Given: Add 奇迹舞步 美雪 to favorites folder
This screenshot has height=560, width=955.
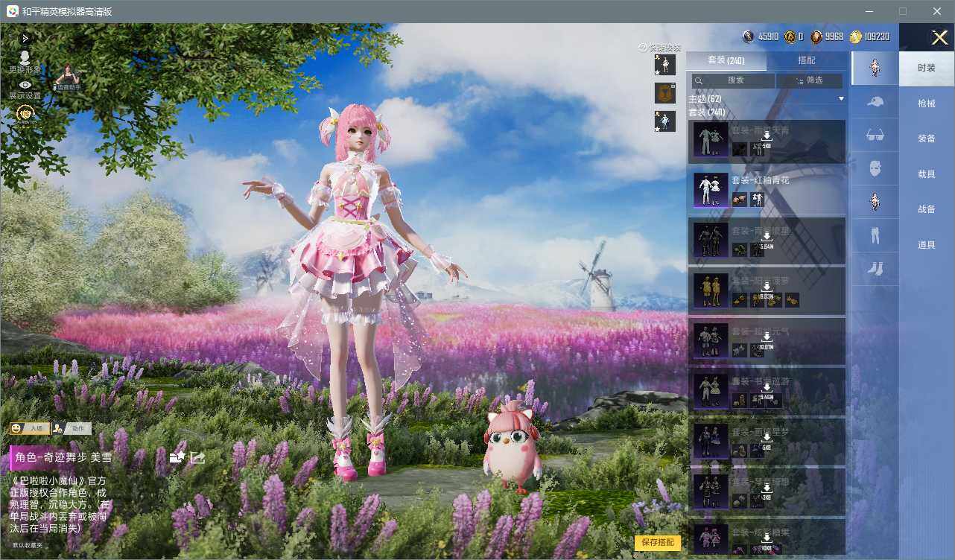Looking at the screenshot, I should coord(177,457).
